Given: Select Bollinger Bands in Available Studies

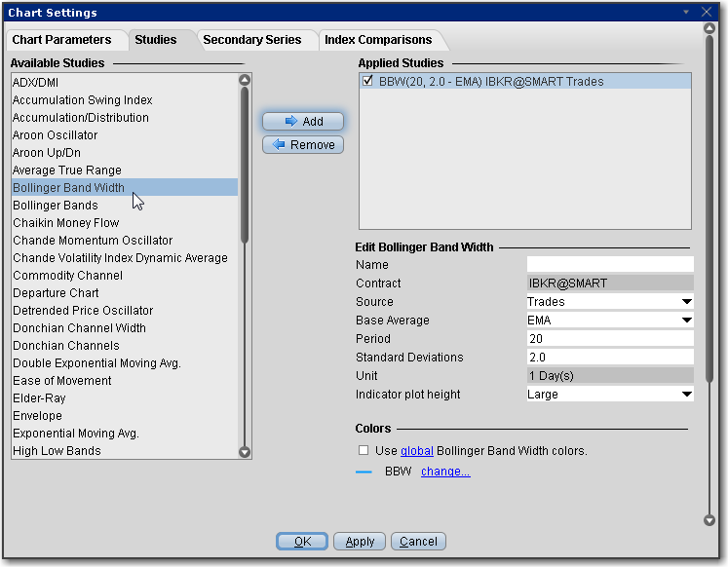Looking at the screenshot, I should point(56,206).
